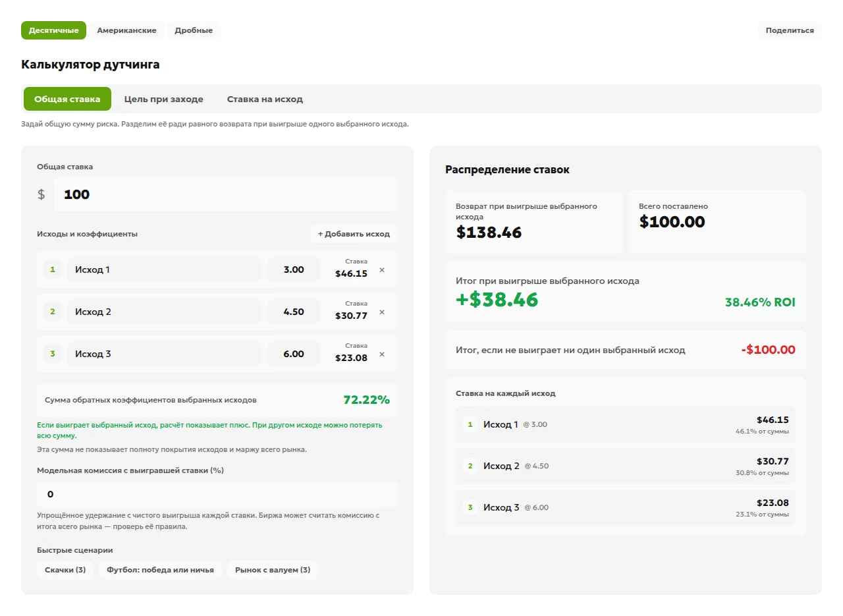The height and width of the screenshot is (616, 843).
Task: Click the green number 2 badge beside the Исход 2 name field
Action: (53, 312)
